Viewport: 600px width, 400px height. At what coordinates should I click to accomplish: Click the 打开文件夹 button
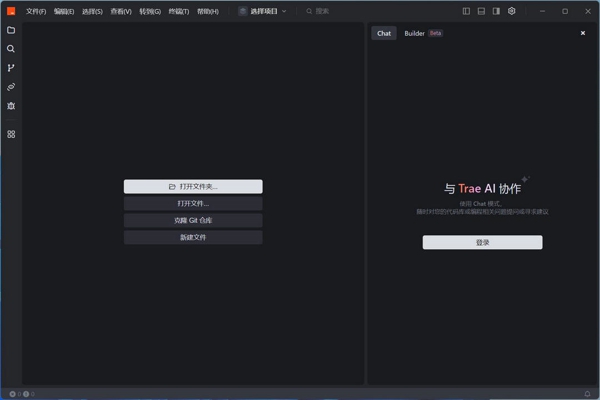click(x=193, y=187)
